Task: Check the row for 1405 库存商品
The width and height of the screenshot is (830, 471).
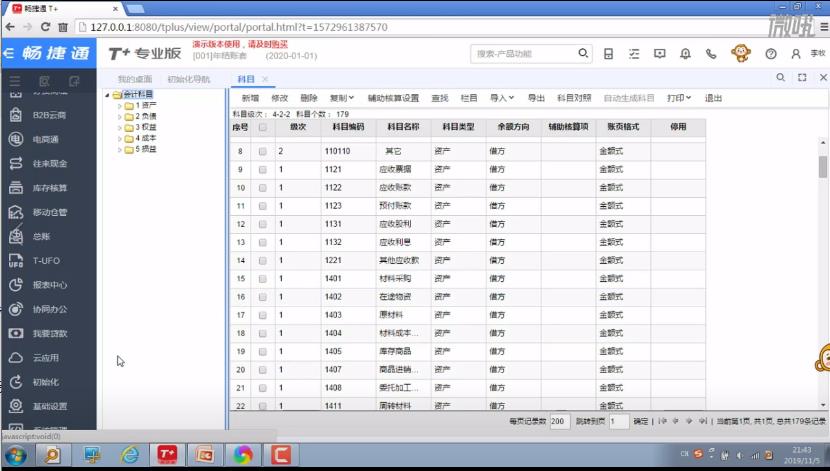Action: [263, 351]
